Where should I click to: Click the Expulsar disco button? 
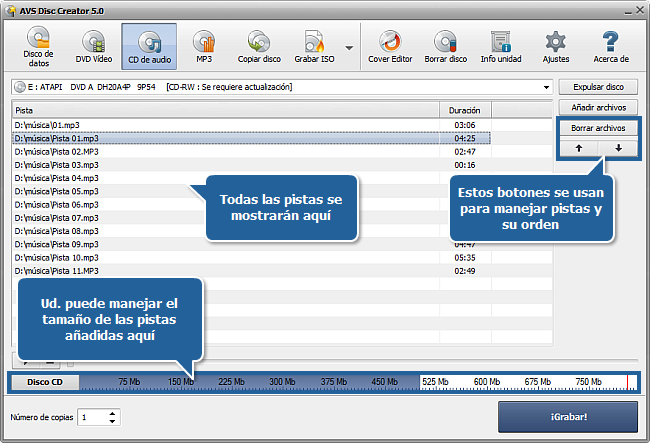coord(598,87)
